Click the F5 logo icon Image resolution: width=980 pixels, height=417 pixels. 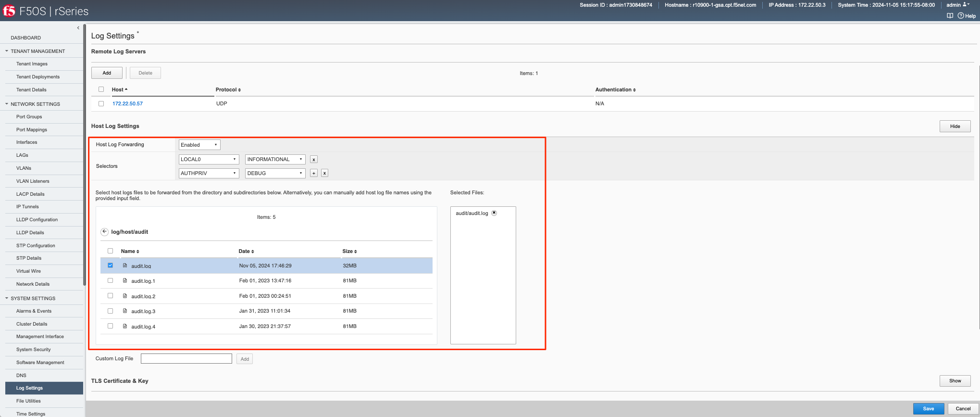pos(9,11)
